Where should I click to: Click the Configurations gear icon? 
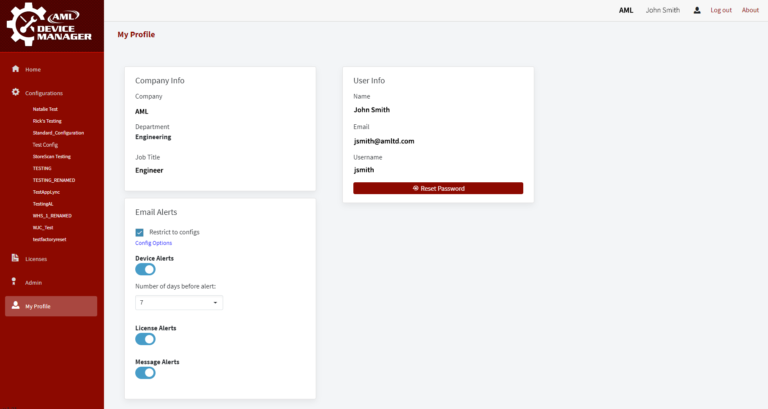pyautogui.click(x=15, y=92)
